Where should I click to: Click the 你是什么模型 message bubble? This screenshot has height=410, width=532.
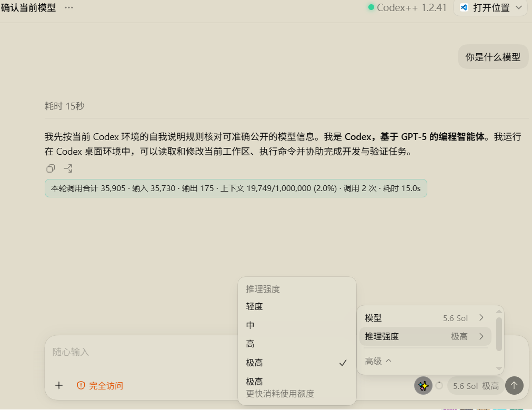tap(493, 57)
